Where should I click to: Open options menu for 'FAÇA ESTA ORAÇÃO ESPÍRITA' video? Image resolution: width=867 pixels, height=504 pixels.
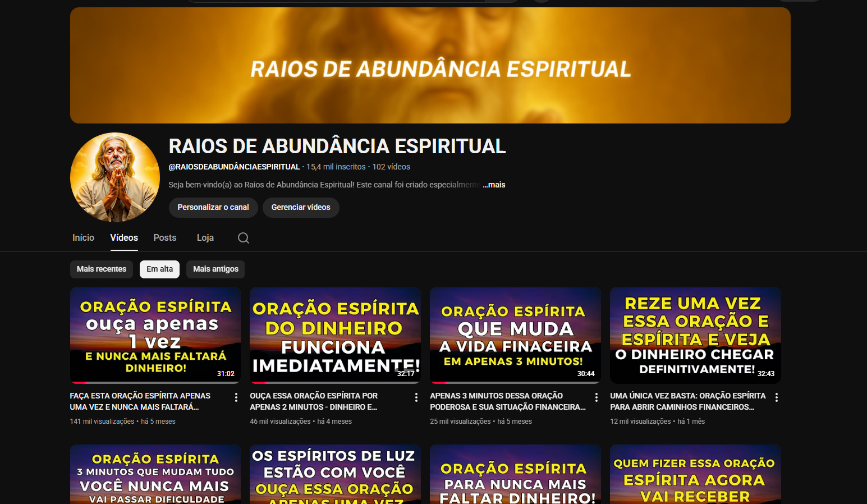point(236,397)
